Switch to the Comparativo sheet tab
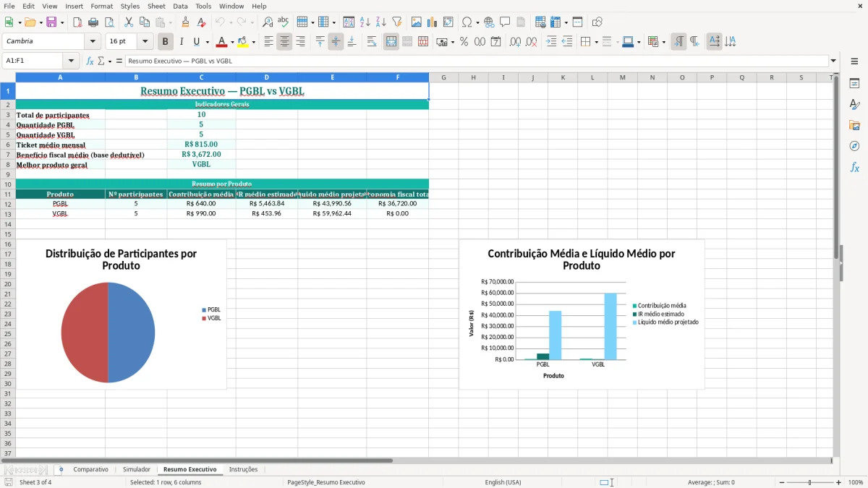This screenshot has width=868, height=488. 90,470
